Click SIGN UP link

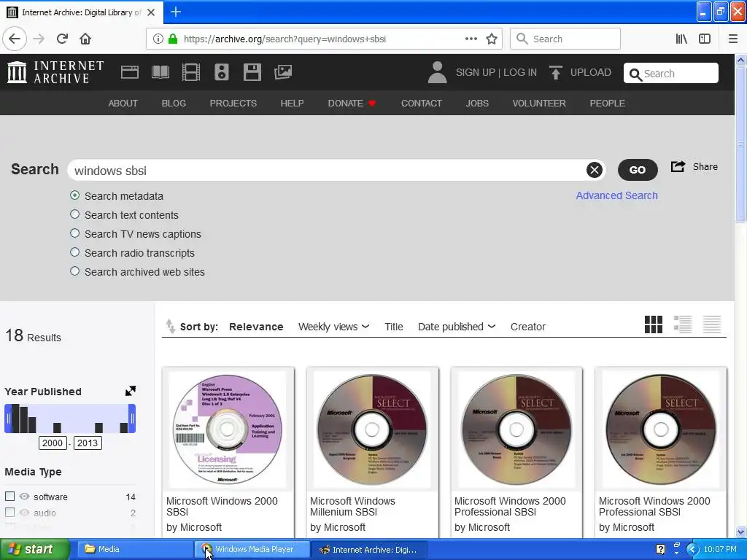475,72
